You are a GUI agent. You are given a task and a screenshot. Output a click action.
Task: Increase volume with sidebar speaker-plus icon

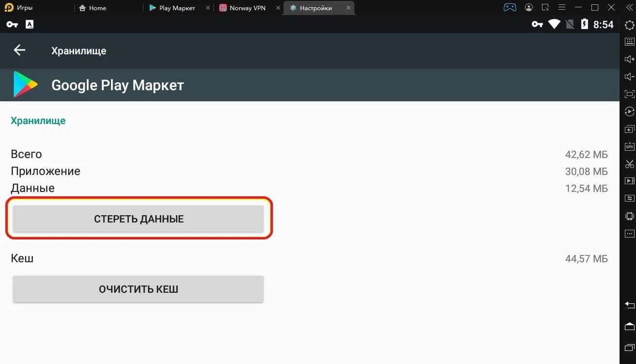[629, 59]
